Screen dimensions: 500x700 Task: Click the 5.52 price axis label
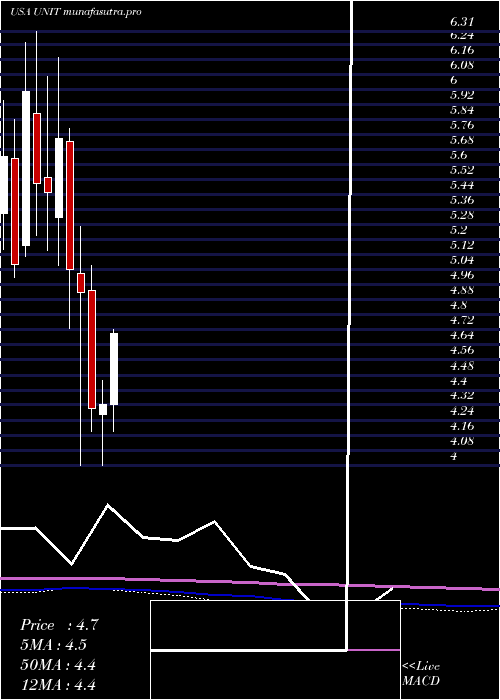coord(462,170)
